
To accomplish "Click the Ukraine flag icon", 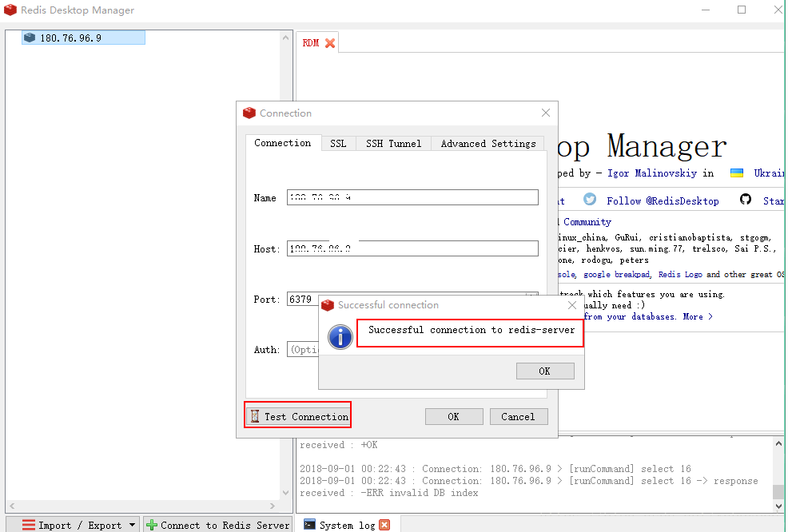I will [x=737, y=173].
